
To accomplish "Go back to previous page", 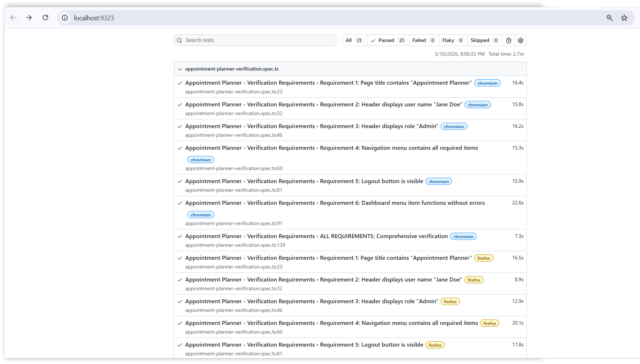I will [13, 18].
